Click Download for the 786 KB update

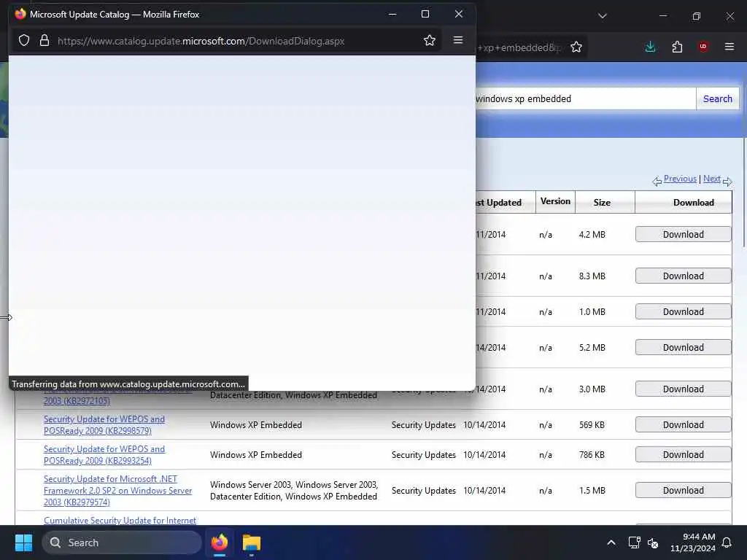tap(683, 455)
